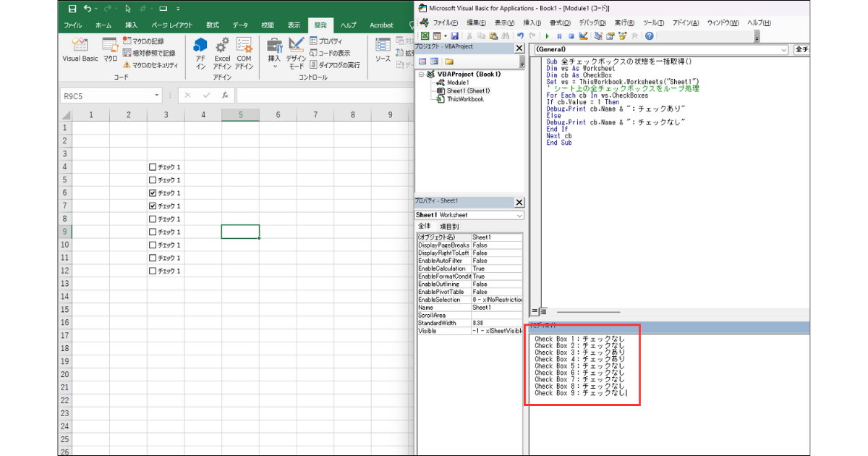Save the VBA project with floppy icon
Viewport: 868px width, 456px height.
[454, 35]
